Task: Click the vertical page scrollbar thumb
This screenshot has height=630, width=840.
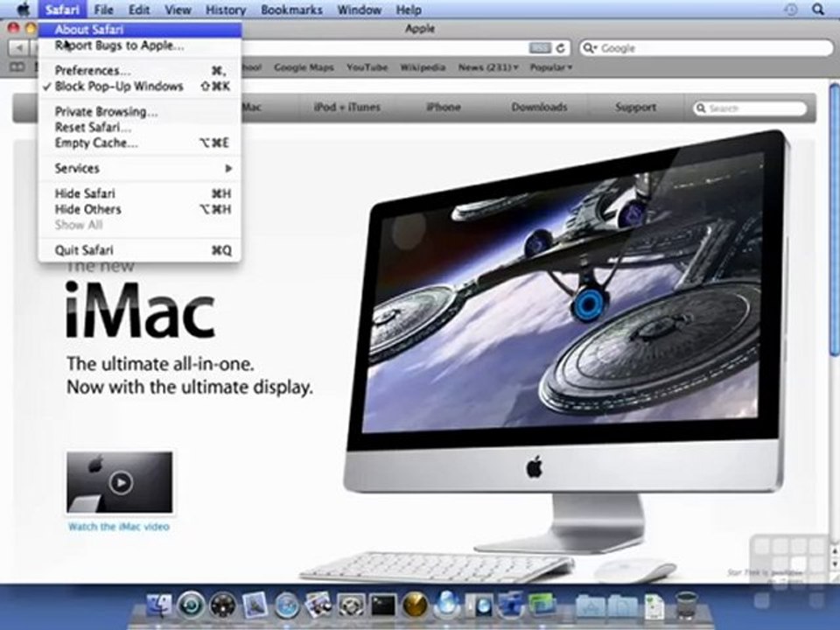Action: [835, 219]
